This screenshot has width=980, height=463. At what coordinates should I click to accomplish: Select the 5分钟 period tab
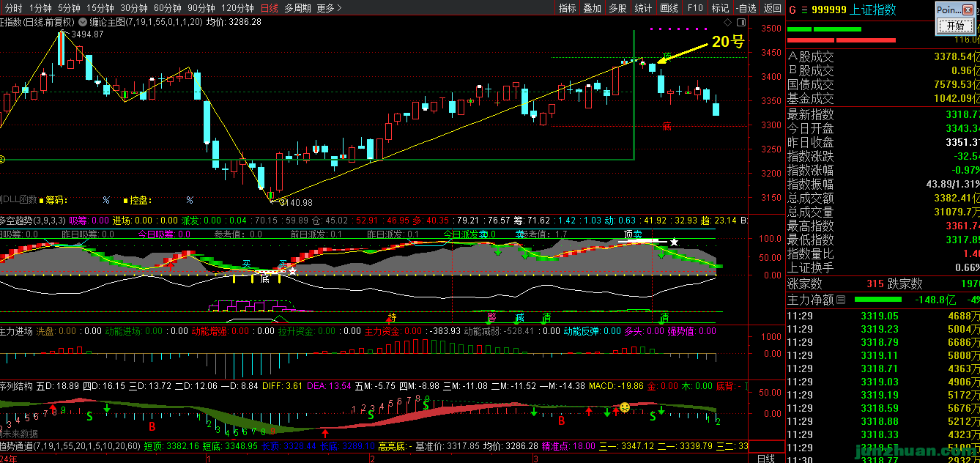69,8
